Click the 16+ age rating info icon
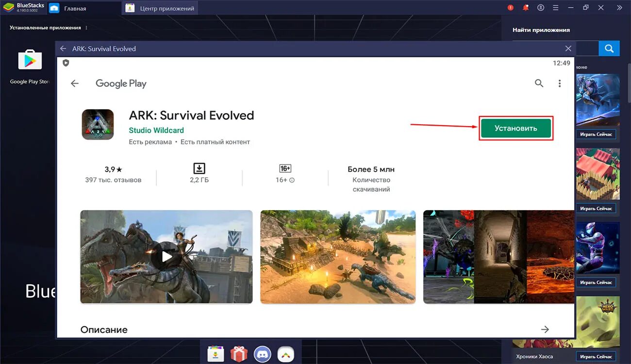The width and height of the screenshot is (631, 364). point(292,180)
